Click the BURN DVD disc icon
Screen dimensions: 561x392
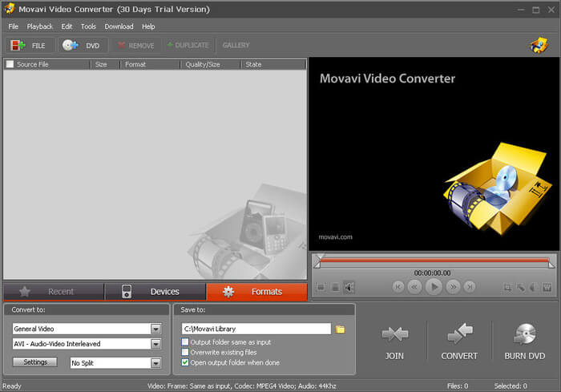pos(524,334)
